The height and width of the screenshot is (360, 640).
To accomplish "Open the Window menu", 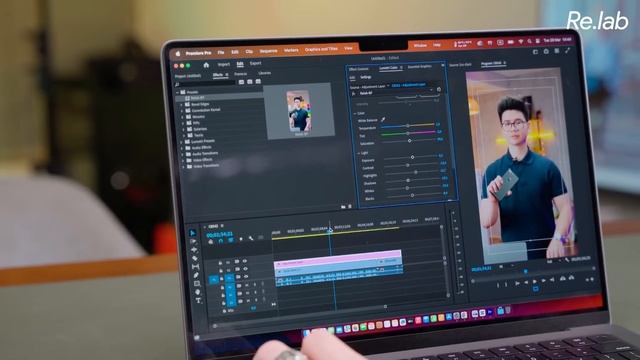I will pos(420,45).
